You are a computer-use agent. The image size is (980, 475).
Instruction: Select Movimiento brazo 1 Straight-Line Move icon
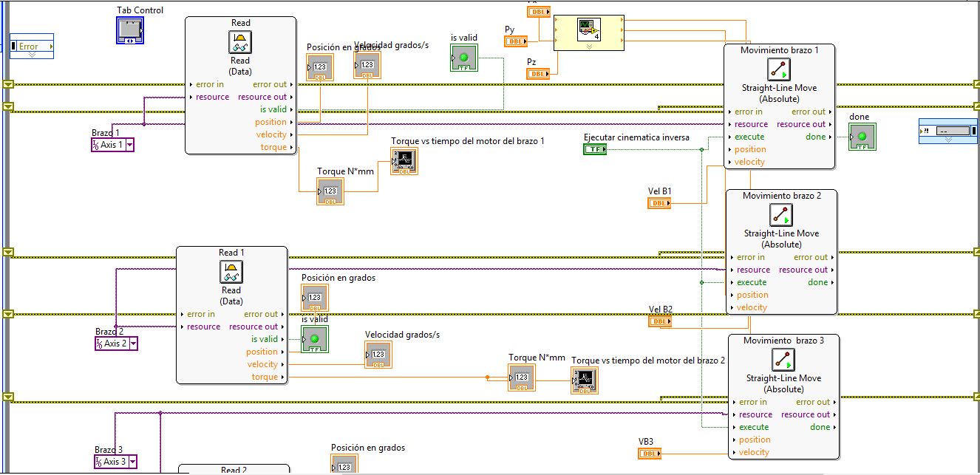tap(779, 69)
